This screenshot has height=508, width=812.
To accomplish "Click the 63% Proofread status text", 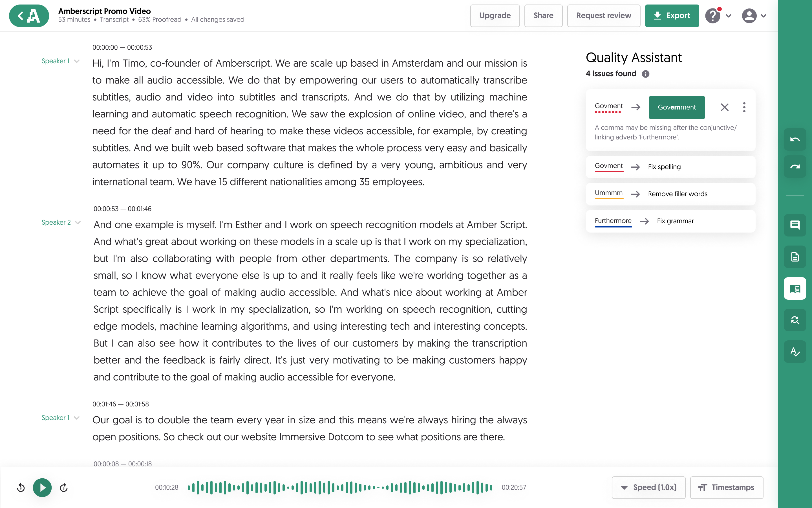I will point(160,20).
